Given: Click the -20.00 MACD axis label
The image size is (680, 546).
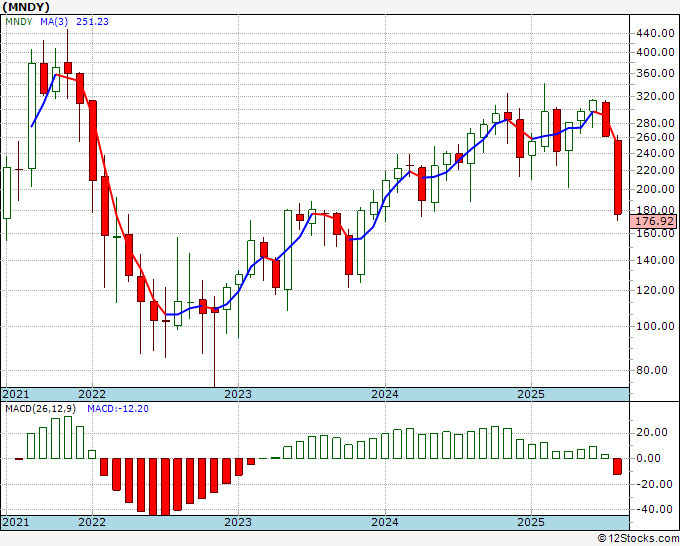Looking at the screenshot, I should (655, 484).
